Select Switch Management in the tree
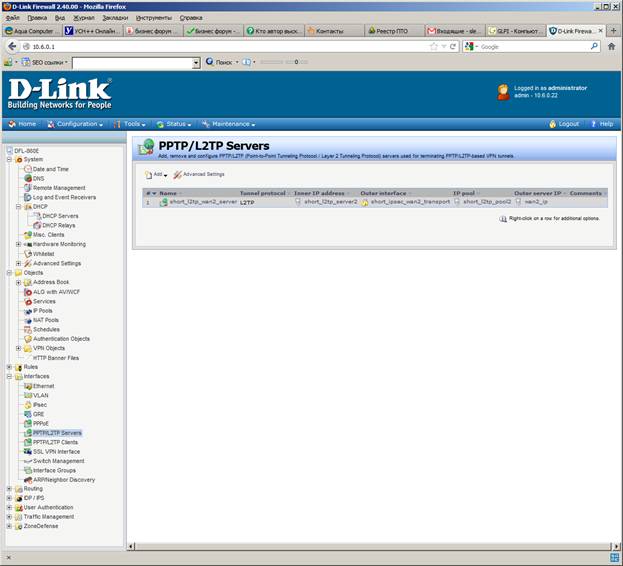Viewport: 623px width, 566px height. (x=59, y=461)
